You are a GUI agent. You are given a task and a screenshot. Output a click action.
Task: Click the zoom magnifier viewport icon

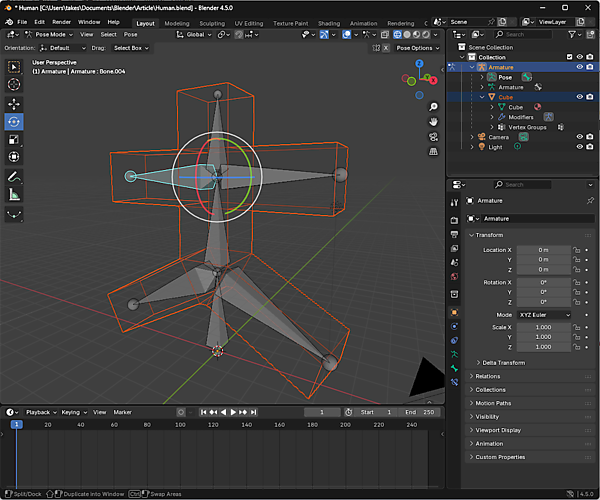coord(433,105)
